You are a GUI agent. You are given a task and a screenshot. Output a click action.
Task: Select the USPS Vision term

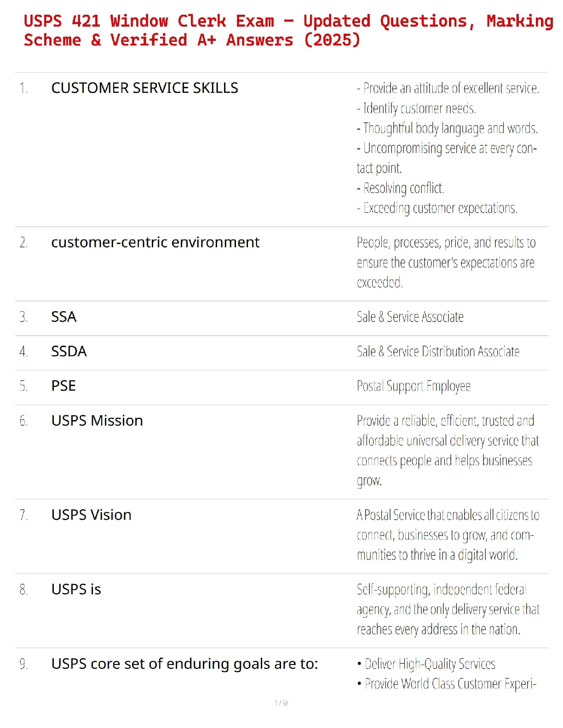point(91,515)
